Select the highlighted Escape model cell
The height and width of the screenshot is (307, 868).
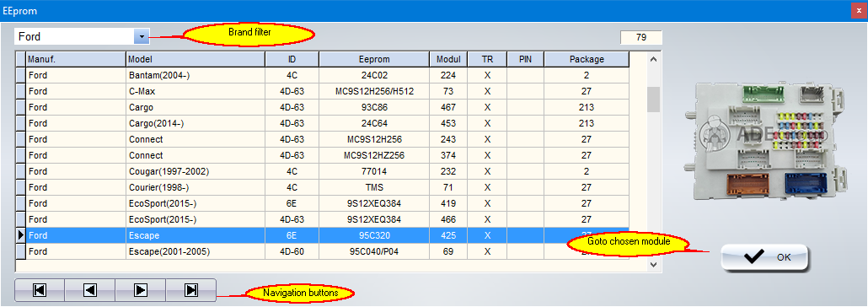coord(196,236)
